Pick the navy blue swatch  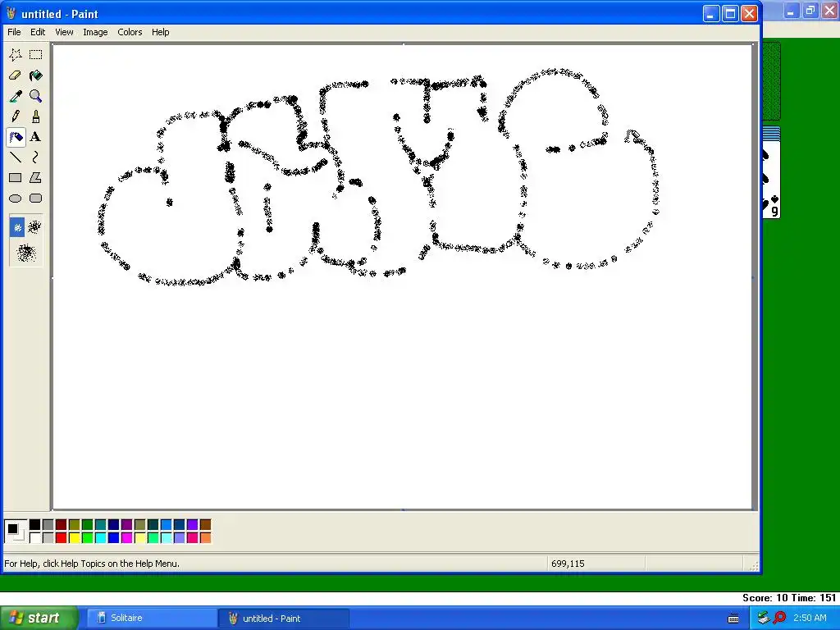(x=113, y=524)
